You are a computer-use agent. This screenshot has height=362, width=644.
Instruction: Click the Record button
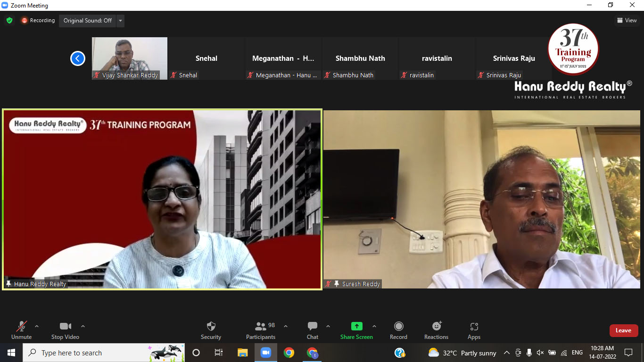[398, 330]
